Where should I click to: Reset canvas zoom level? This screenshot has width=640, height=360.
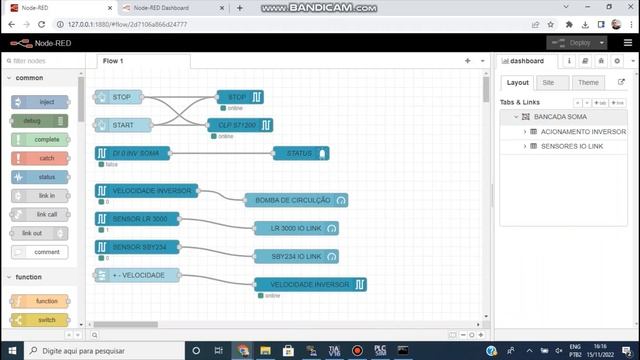pyautogui.click(x=472, y=335)
